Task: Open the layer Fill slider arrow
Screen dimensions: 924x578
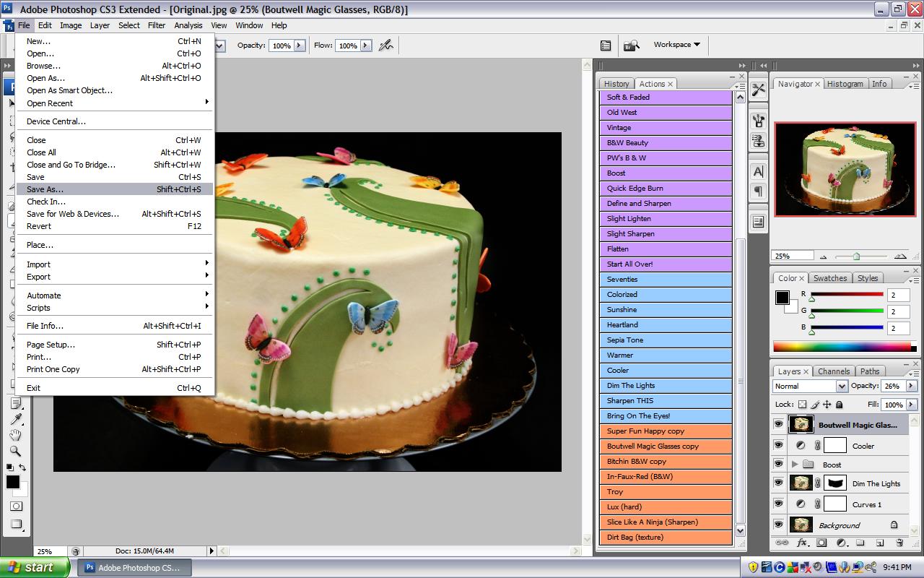Action: [x=912, y=405]
